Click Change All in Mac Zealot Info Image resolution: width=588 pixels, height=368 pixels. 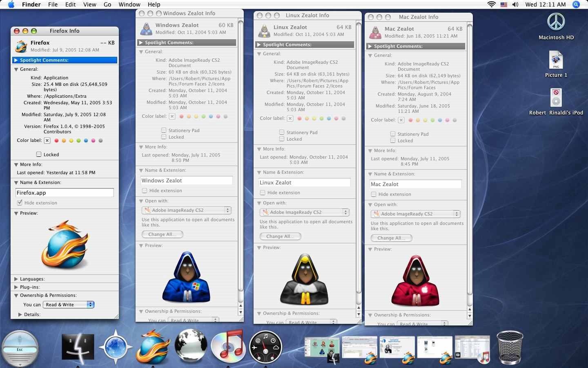391,238
